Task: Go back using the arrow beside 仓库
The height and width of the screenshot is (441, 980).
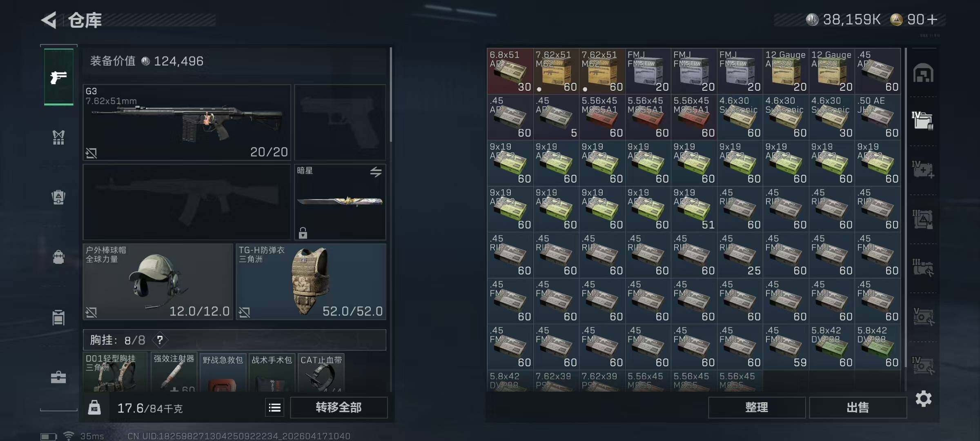Action: click(x=49, y=20)
